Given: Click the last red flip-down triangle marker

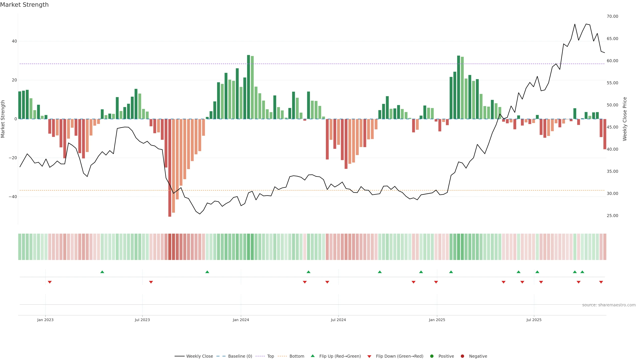Looking at the screenshot, I should coord(601,282).
